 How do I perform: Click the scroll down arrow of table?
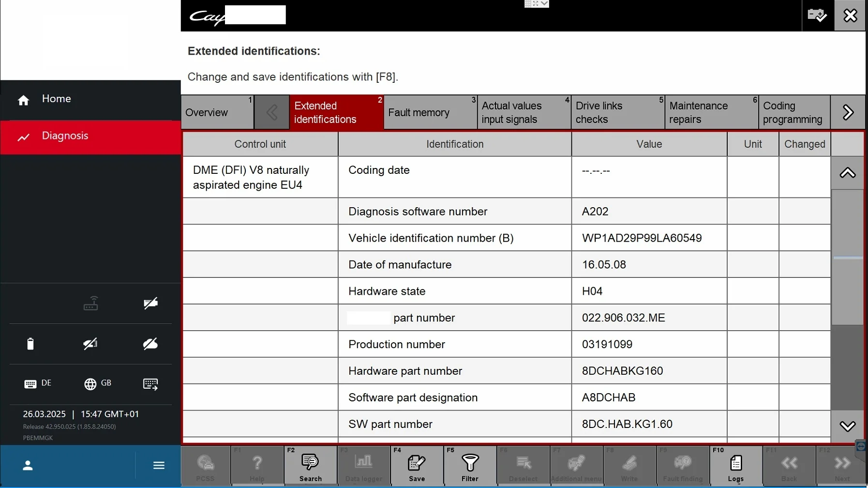[x=847, y=426]
